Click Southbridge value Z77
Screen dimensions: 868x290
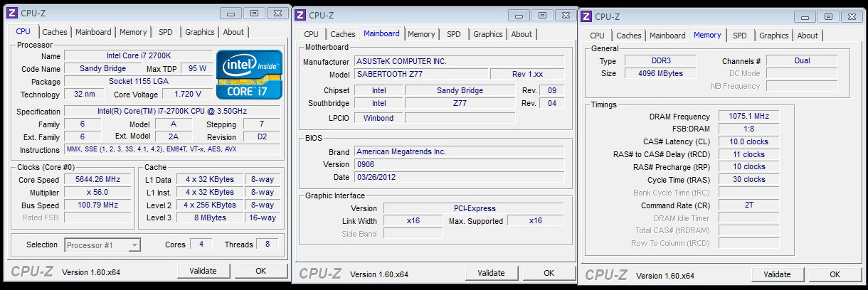click(x=459, y=103)
